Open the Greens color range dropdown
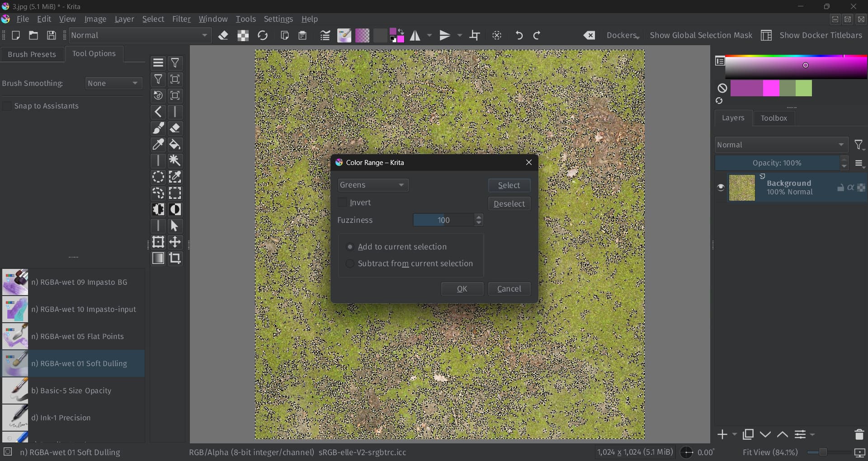The height and width of the screenshot is (461, 868). [x=373, y=185]
